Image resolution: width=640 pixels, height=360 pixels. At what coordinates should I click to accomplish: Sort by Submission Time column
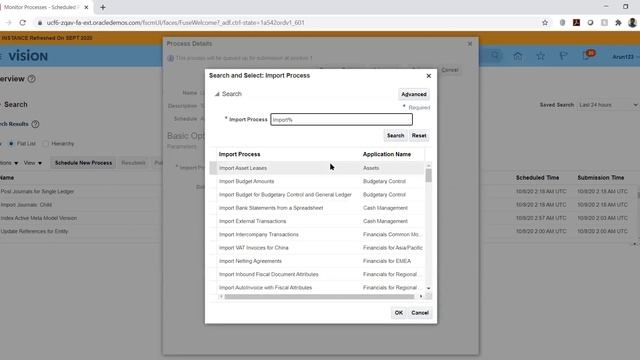coord(600,178)
